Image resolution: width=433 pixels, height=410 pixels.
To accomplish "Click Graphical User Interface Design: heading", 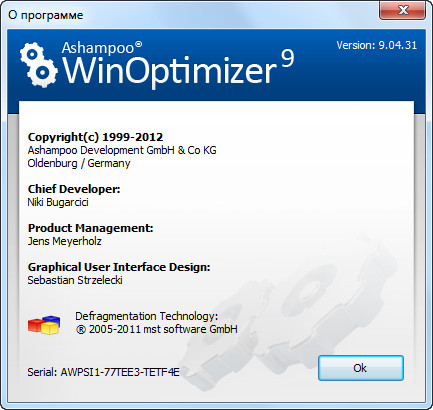I will (x=119, y=267).
